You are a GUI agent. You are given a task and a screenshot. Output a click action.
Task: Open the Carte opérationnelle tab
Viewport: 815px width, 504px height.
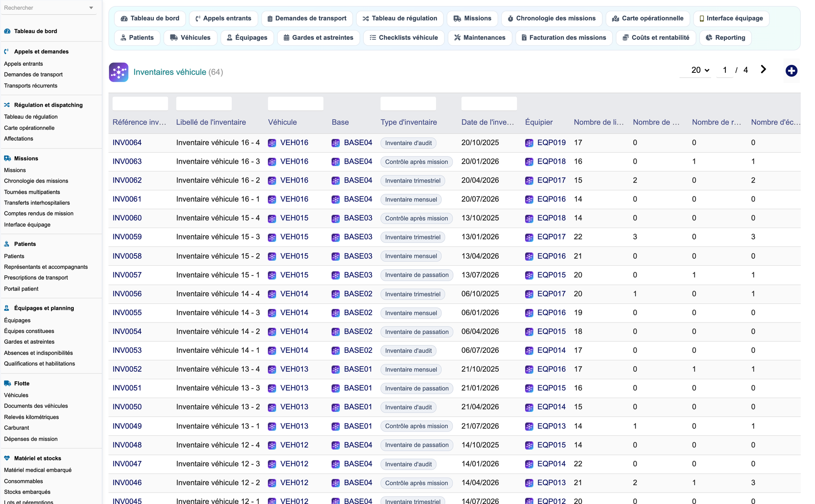coord(648,18)
